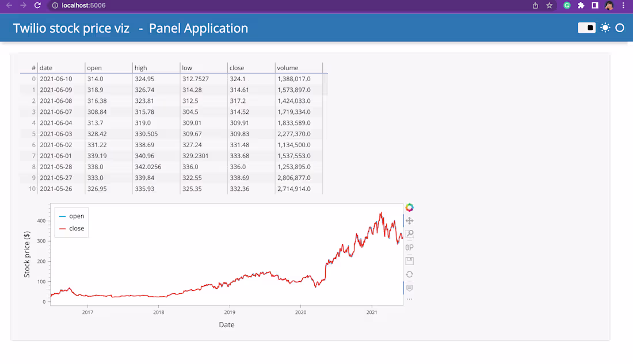Open the Chrome extensions puzzle icon
Viewport: 633px width, 364px height.
581,5
